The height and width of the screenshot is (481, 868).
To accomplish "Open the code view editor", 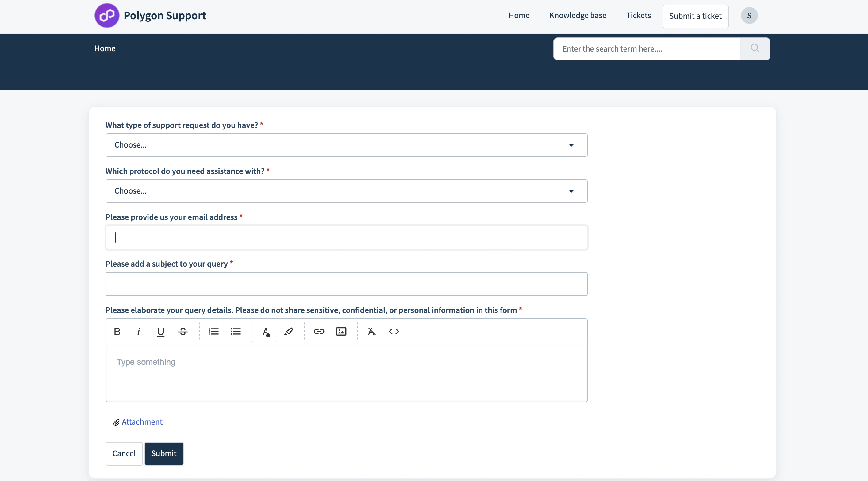I will point(394,332).
